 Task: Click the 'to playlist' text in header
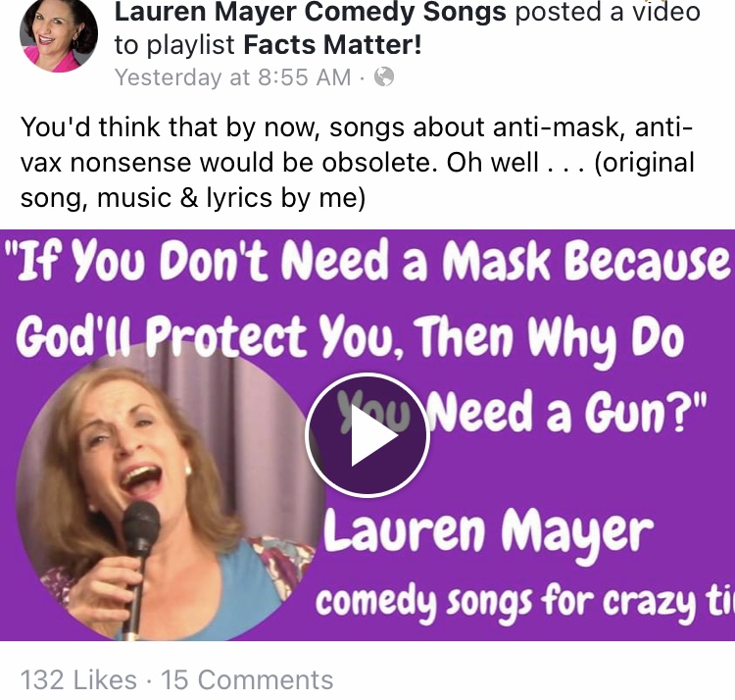pyautogui.click(x=174, y=45)
